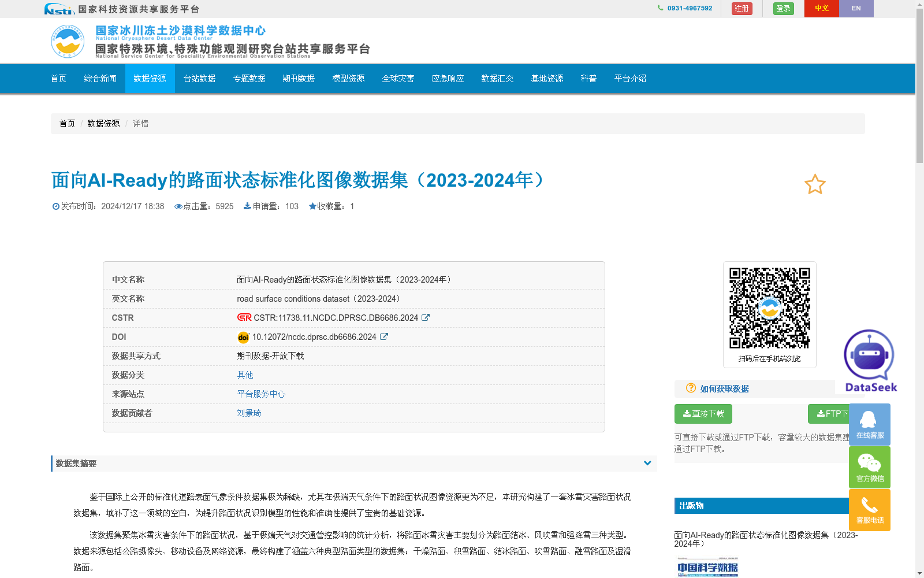Open the CSTR external link icon
This screenshot has height=578, width=924.
click(x=426, y=317)
